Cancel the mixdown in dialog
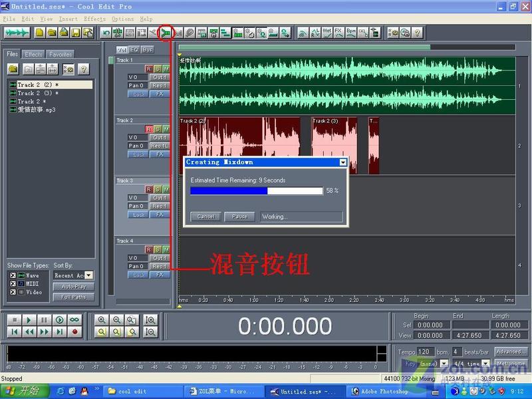Image resolution: width=532 pixels, height=399 pixels. (x=205, y=217)
